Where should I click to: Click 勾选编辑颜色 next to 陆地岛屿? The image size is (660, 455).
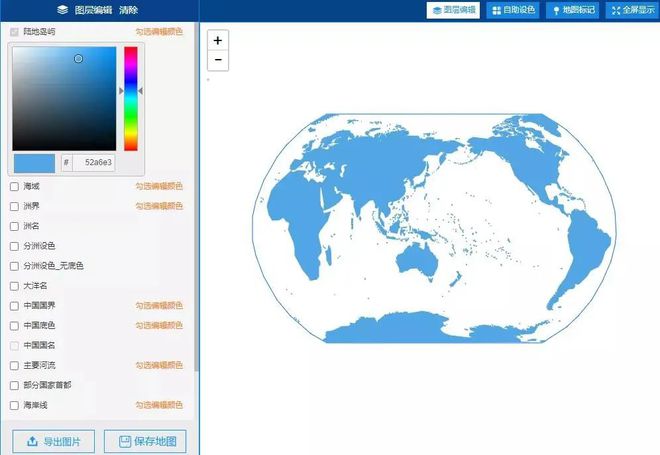(159, 32)
